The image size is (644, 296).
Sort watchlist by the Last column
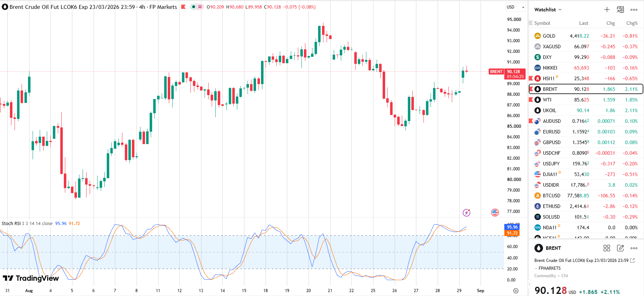click(x=584, y=23)
